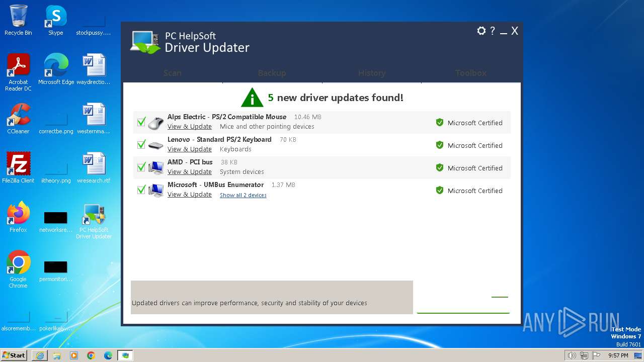This screenshot has height=362, width=644.
Task: Select the Microsoft - UMBus Enumerator title
Action: tap(216, 185)
